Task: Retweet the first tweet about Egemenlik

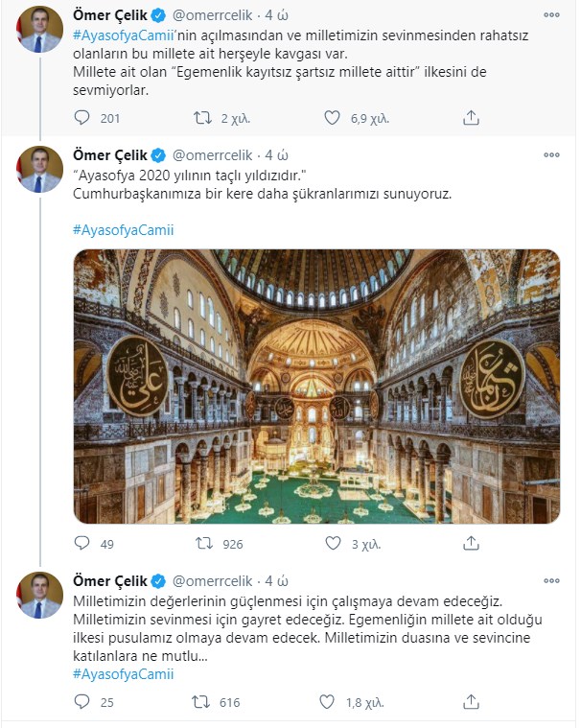Action: pyautogui.click(x=202, y=118)
